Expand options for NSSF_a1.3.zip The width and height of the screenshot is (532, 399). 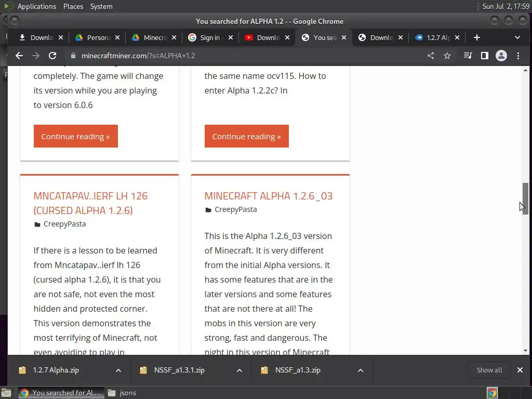point(361,370)
